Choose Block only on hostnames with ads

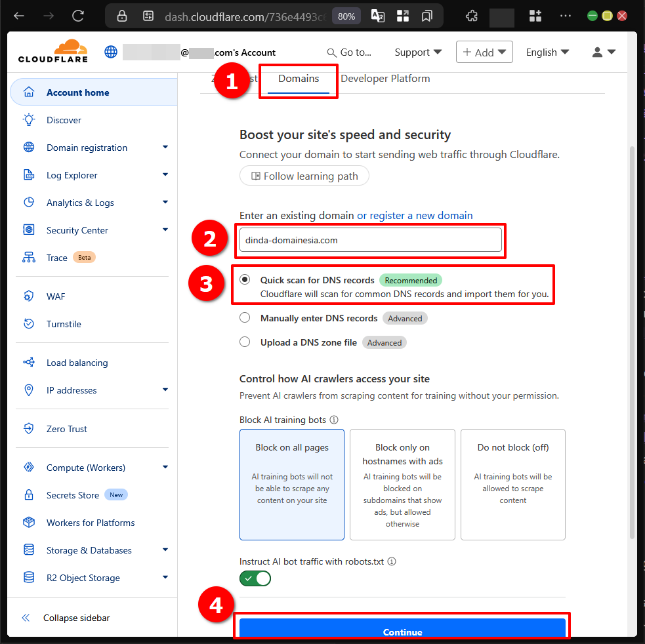pos(402,485)
